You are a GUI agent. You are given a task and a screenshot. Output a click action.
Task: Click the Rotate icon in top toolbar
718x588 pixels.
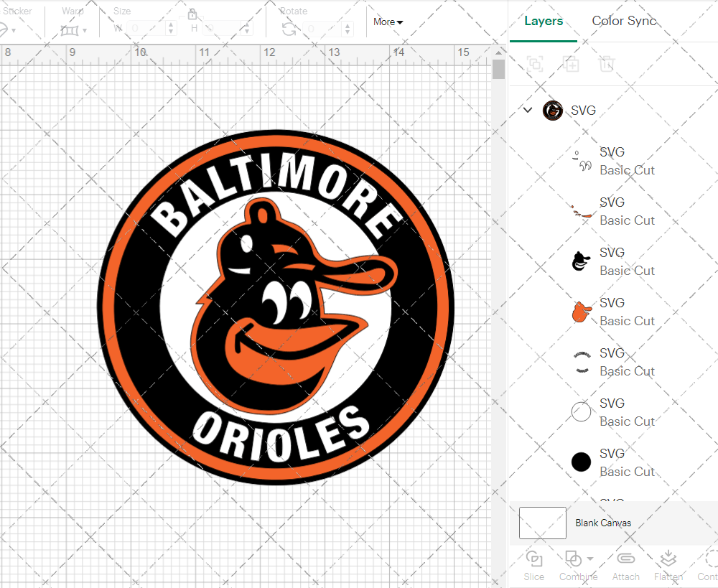(x=289, y=29)
